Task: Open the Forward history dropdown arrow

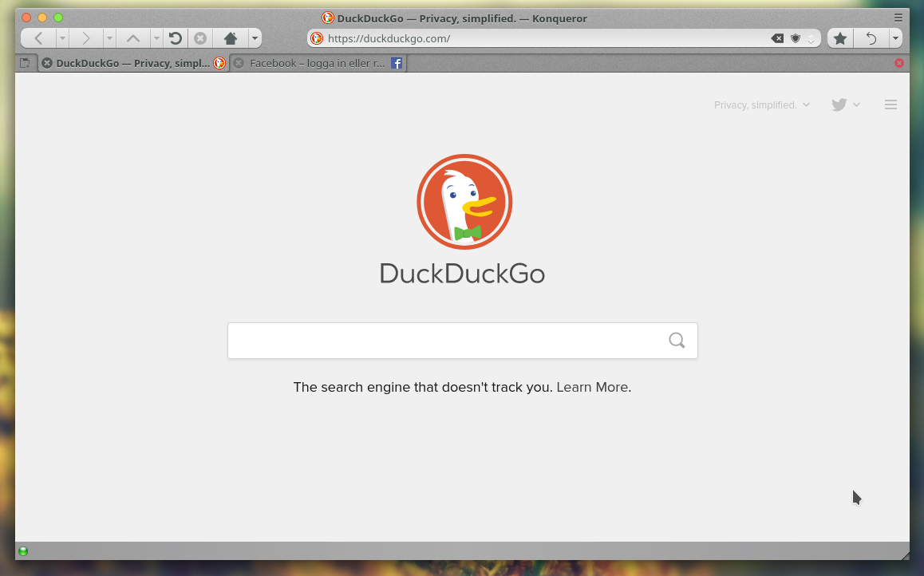Action: click(x=109, y=38)
